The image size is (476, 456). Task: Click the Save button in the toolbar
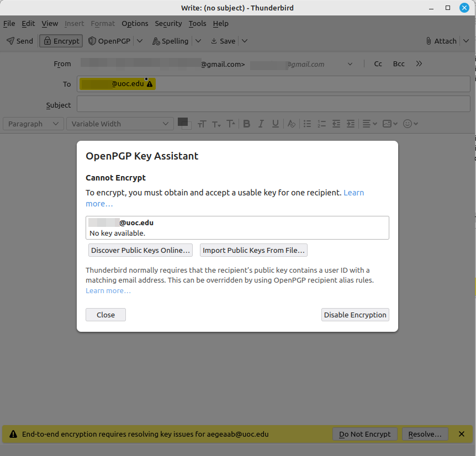(223, 41)
